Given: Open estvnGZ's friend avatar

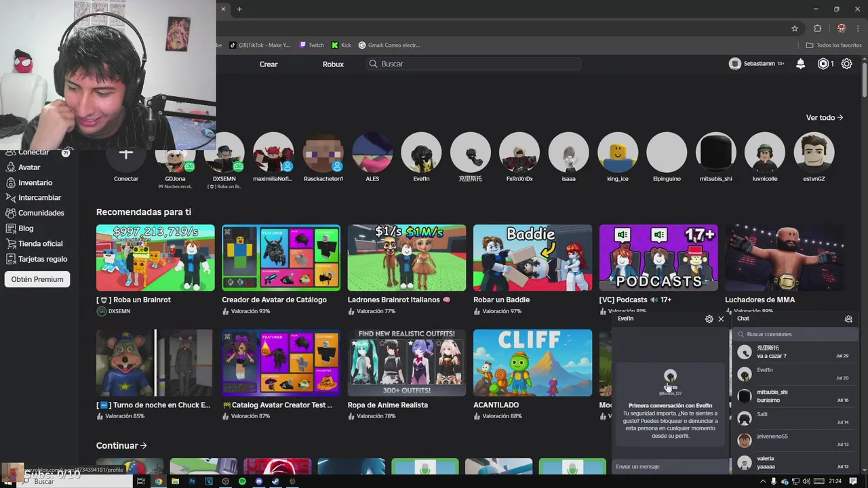Looking at the screenshot, I should (x=814, y=152).
